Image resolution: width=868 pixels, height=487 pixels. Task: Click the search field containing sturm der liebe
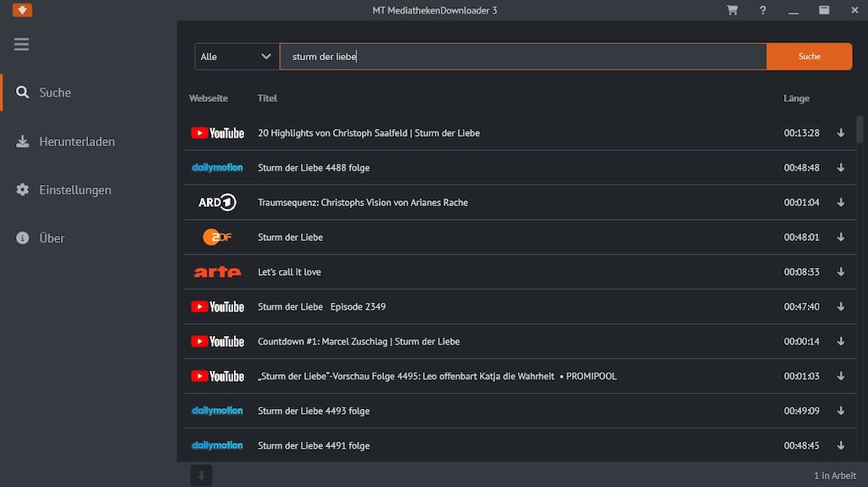click(x=522, y=57)
